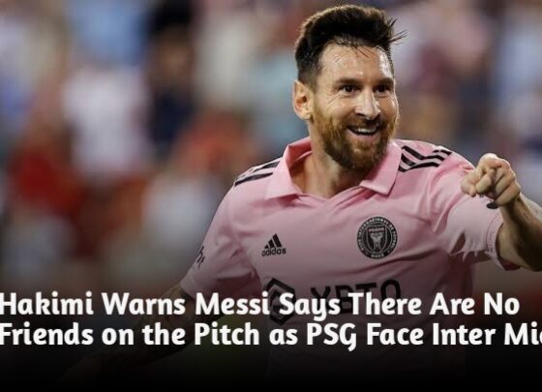This screenshot has height=392, width=542.
Task: Click the player's dark styled hair
Action: point(346,35)
